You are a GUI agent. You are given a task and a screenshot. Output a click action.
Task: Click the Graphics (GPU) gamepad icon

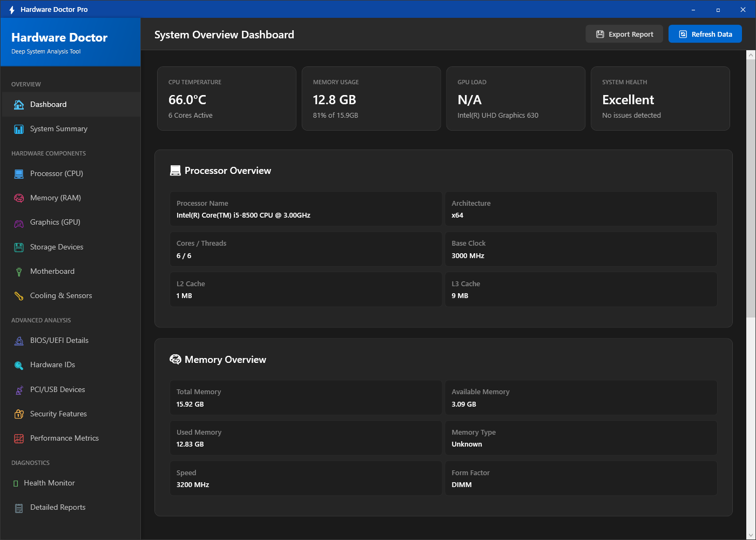pyautogui.click(x=19, y=222)
